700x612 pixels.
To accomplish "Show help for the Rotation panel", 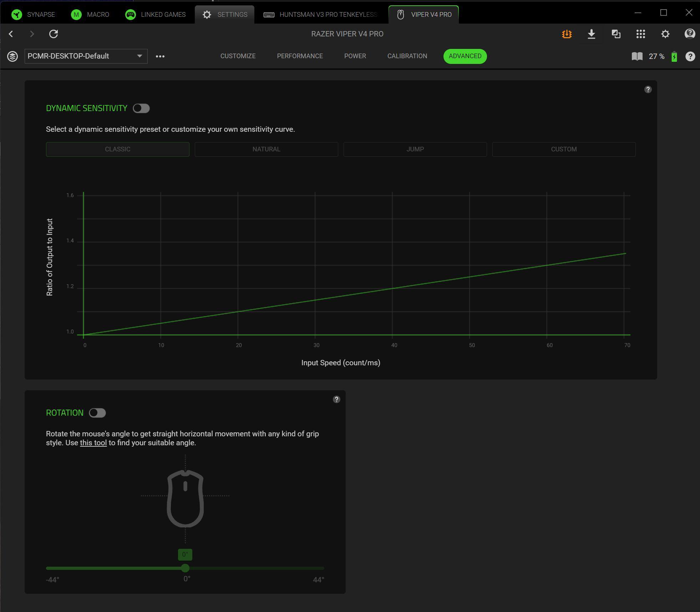I will [336, 400].
